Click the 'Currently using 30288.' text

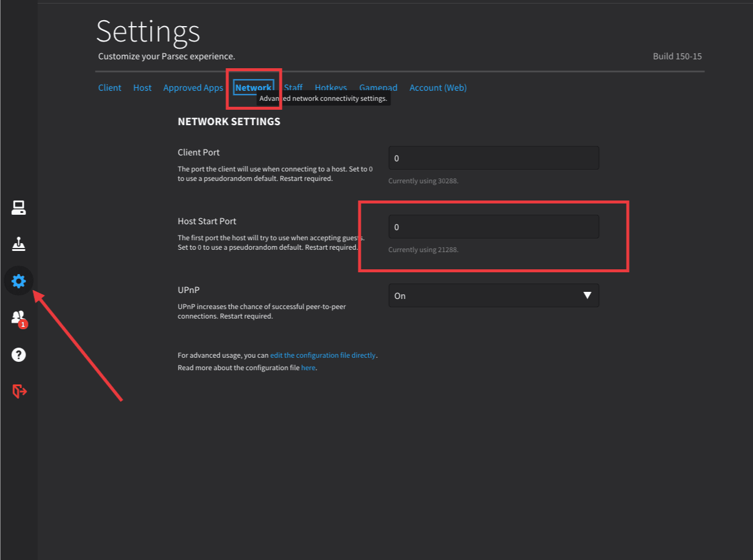pyautogui.click(x=423, y=181)
